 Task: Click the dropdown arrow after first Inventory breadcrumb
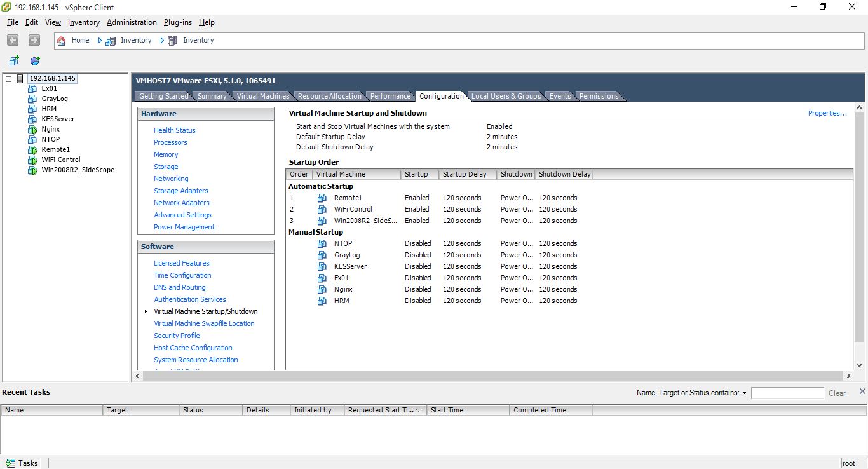pyautogui.click(x=162, y=40)
